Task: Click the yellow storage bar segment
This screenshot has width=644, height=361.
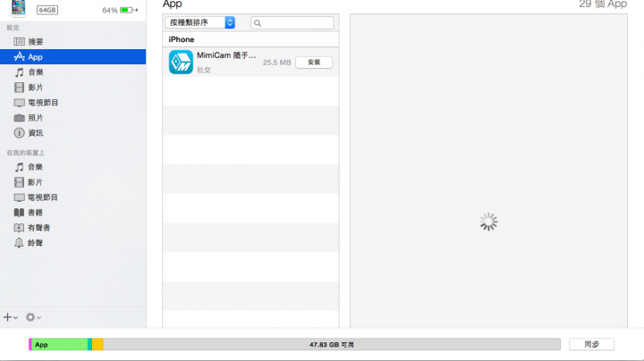Action: 97,345
